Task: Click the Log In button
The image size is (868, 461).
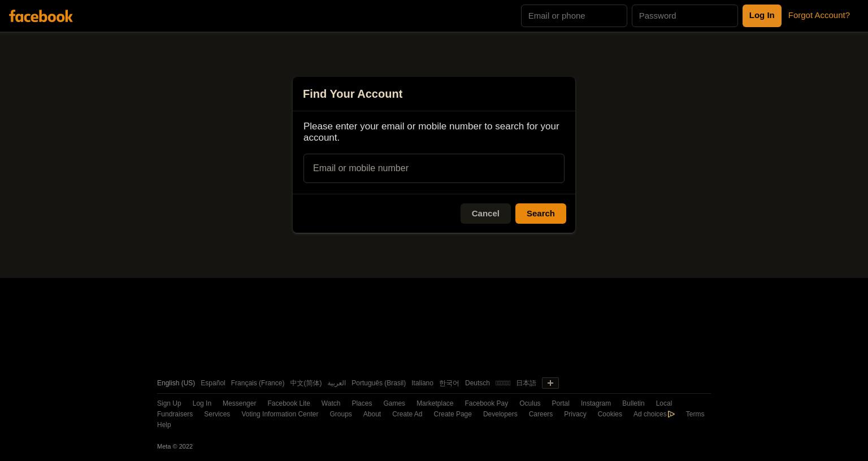Action: click(762, 16)
